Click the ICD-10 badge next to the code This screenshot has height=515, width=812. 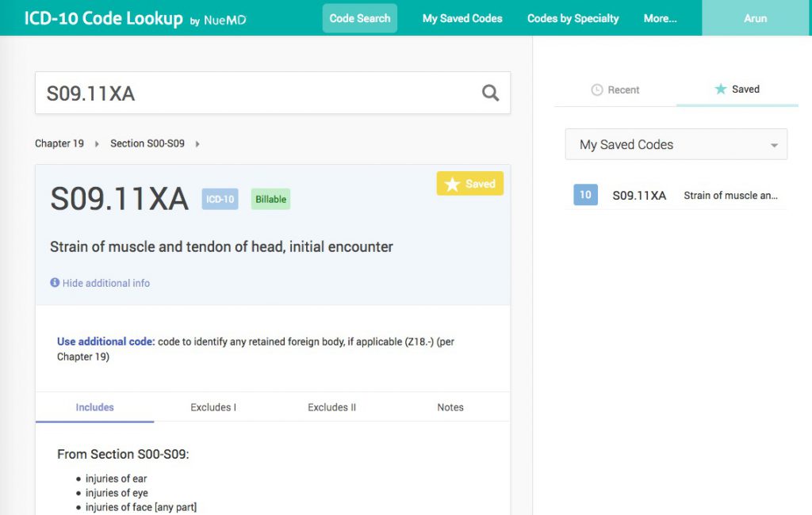(x=220, y=200)
